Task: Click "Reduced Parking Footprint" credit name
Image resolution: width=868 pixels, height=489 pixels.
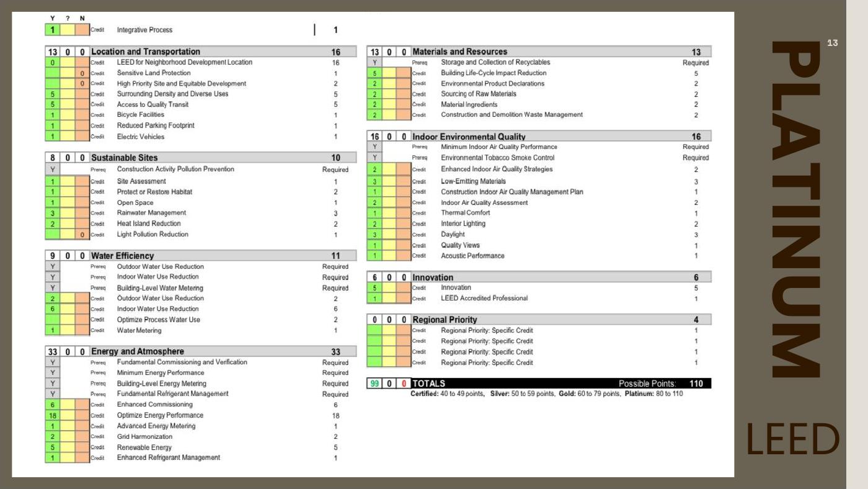Action: (x=156, y=125)
